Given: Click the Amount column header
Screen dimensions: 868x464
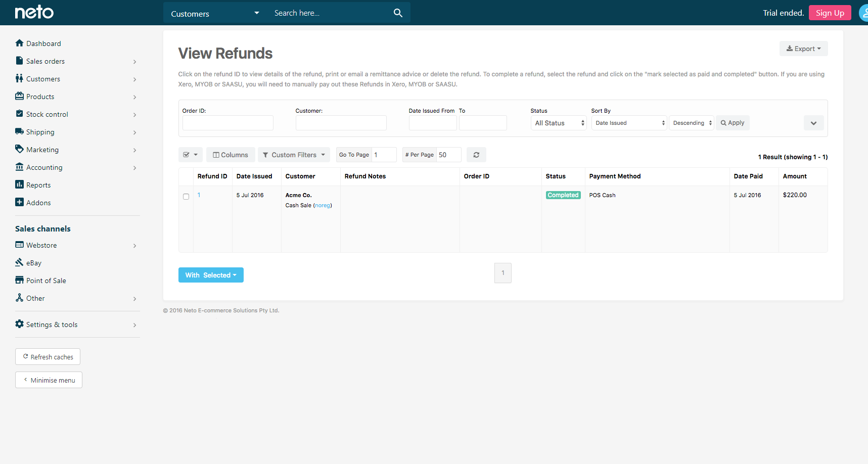Looking at the screenshot, I should (795, 176).
